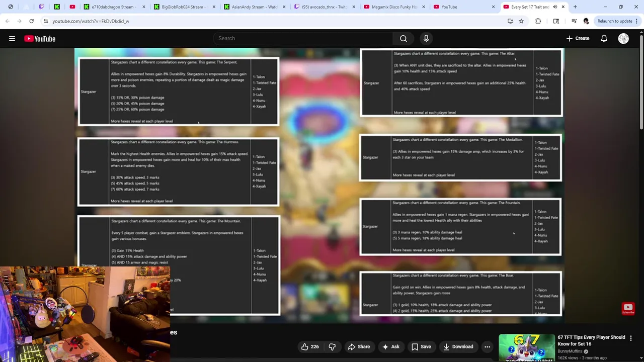
Task: Search with your voice microphone icon
Action: (x=426, y=39)
